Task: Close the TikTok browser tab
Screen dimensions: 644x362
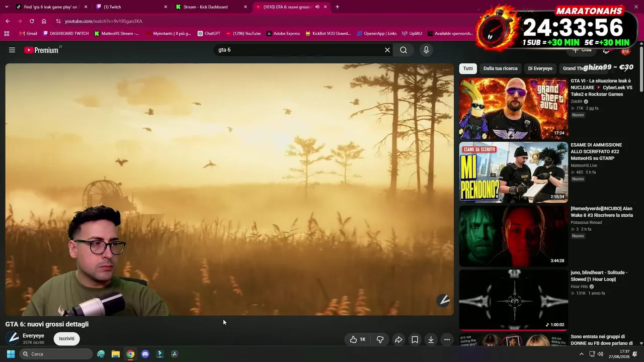Action: (x=86, y=7)
